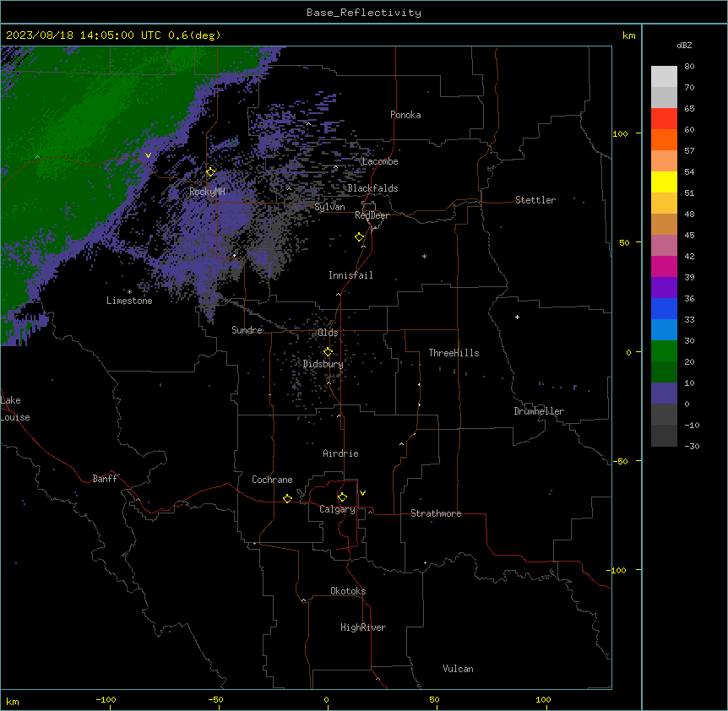The height and width of the screenshot is (711, 728).
Task: Click the RedDeer city label
Action: [372, 215]
